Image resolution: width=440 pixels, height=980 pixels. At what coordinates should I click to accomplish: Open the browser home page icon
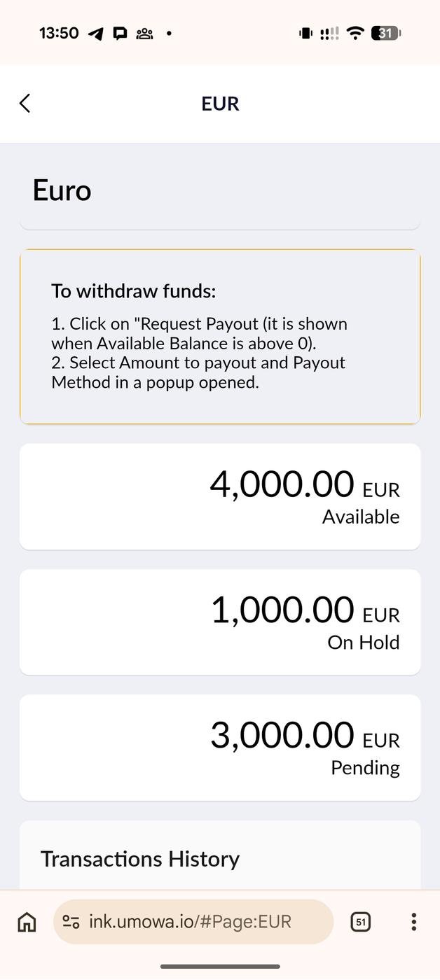point(27,922)
